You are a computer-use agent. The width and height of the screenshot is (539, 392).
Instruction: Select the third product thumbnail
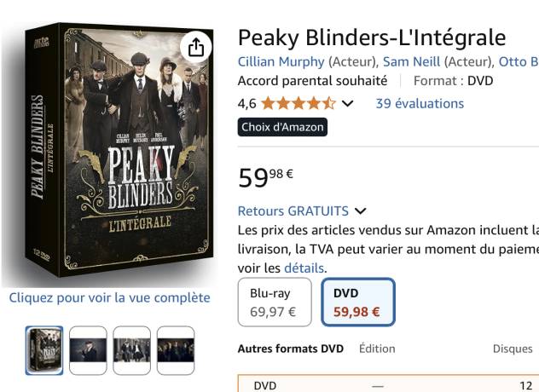[x=132, y=350]
